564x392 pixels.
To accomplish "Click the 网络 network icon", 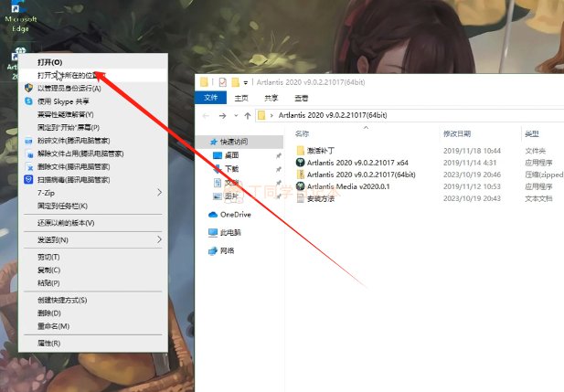I will [213, 250].
